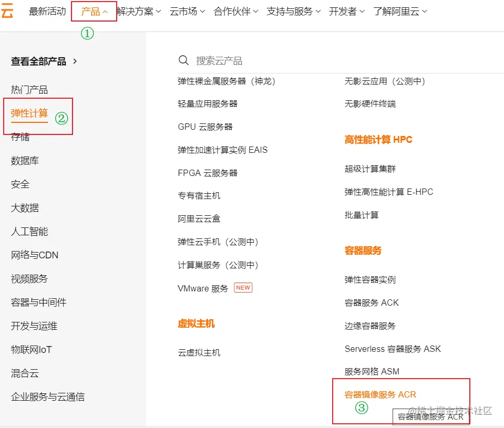Select the 物联网IoT category
504x428 pixels.
[x=31, y=349]
